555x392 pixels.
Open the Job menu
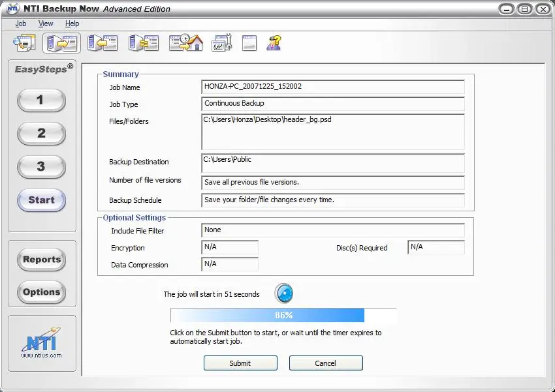click(21, 23)
